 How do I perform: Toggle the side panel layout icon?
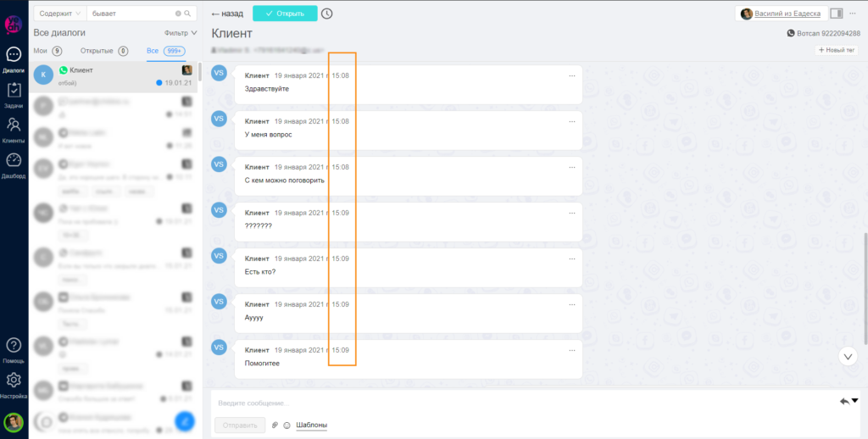837,14
